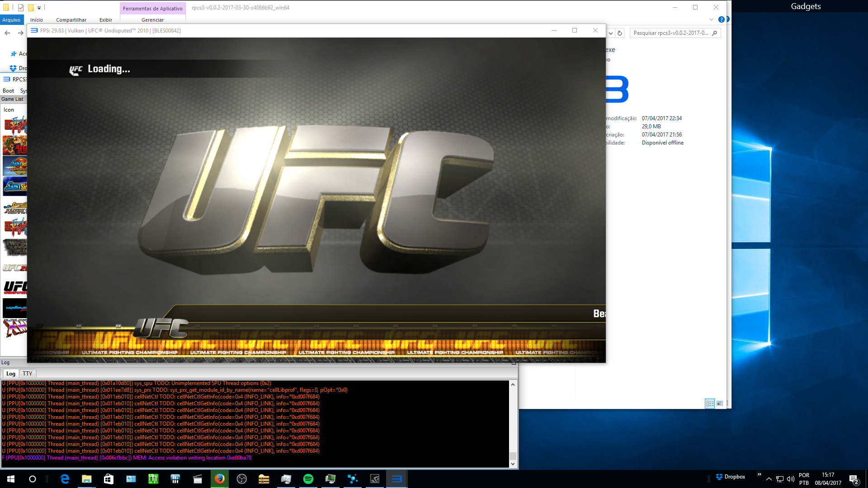Screen dimensions: 868x488
Task: Open Firefox from the taskbar
Action: 220,479
